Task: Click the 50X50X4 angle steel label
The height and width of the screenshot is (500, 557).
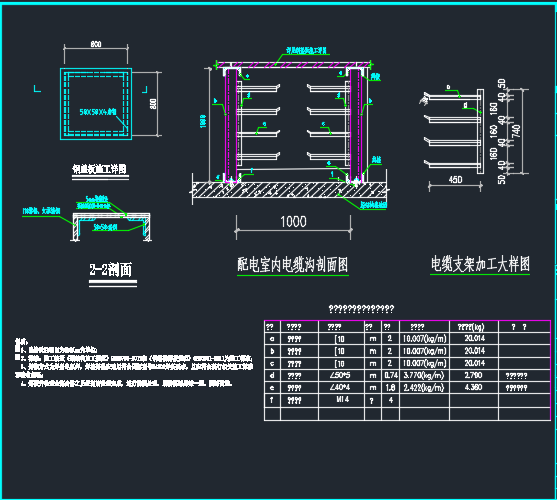Action: (98, 112)
